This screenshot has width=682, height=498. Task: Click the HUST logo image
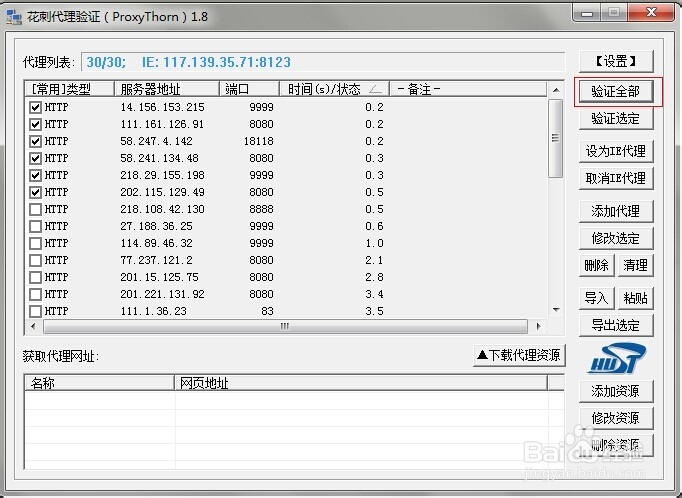pyautogui.click(x=616, y=359)
